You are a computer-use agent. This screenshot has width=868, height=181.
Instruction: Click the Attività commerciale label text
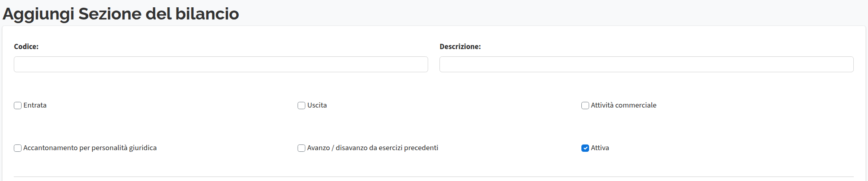click(x=624, y=106)
